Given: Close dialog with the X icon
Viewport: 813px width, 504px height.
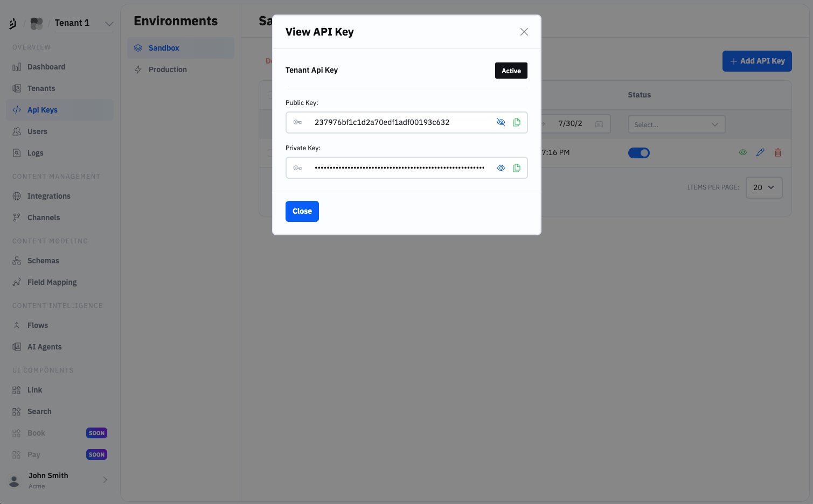Looking at the screenshot, I should point(524,32).
